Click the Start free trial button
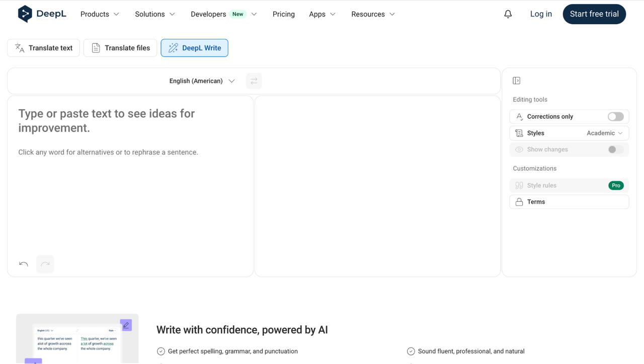Screen dimensions: 644x364 (x=594, y=14)
